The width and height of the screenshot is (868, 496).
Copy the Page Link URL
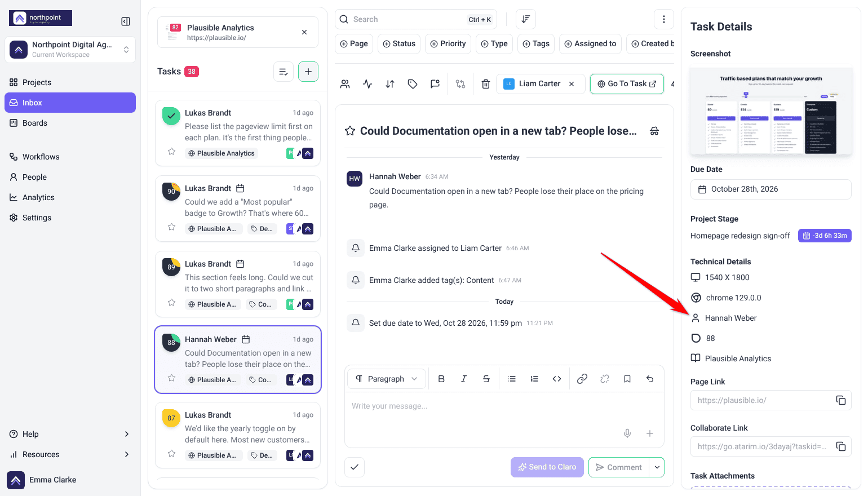point(841,400)
